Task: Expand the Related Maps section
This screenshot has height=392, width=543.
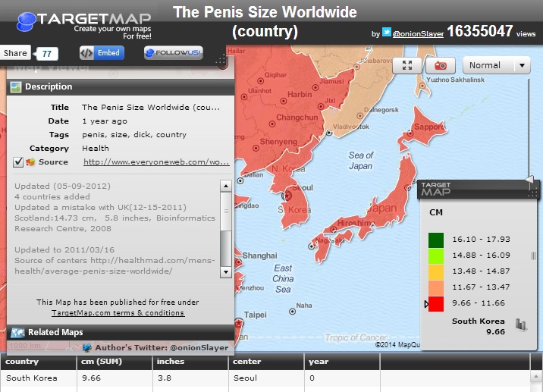Action: point(120,332)
